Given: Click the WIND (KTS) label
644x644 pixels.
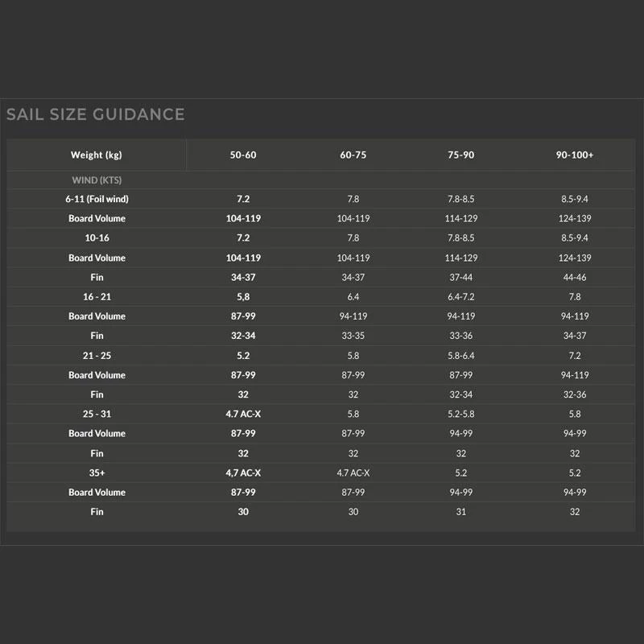Looking at the screenshot, I should [97, 180].
